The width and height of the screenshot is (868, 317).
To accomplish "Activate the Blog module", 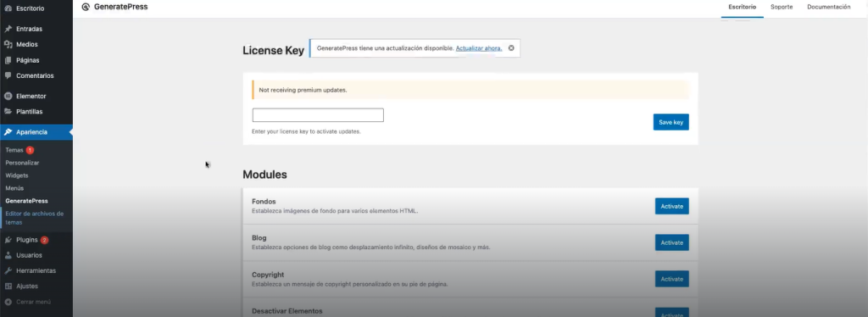I will (x=672, y=242).
